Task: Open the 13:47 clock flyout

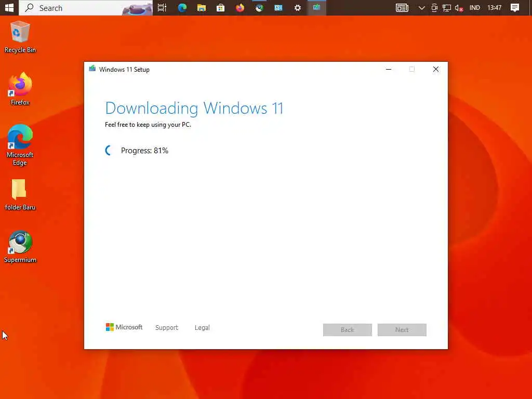Action: [x=494, y=7]
